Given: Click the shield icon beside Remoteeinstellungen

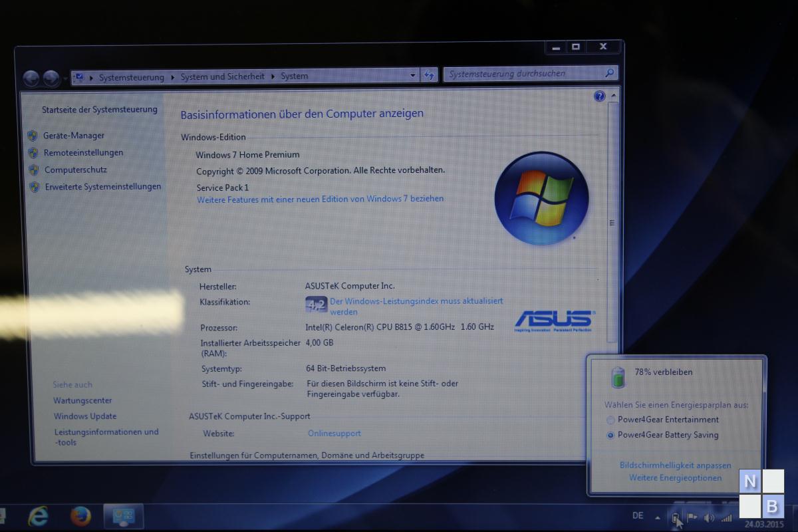Looking at the screenshot, I should pyautogui.click(x=33, y=153).
